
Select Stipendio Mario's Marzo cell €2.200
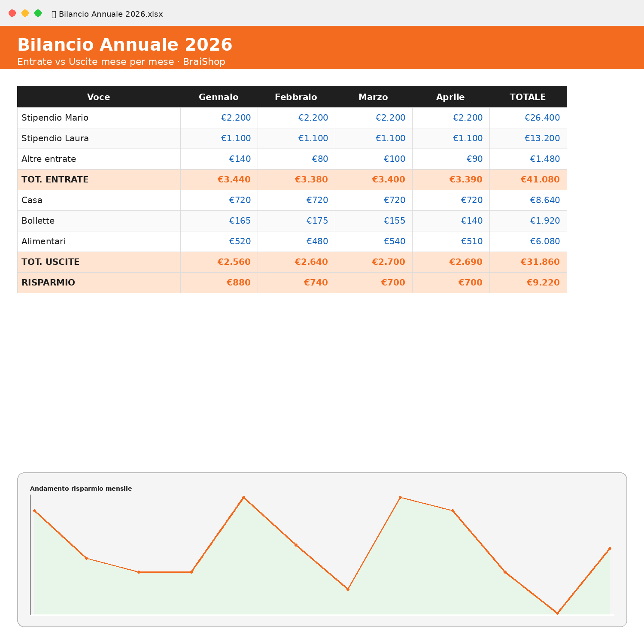tap(374, 118)
